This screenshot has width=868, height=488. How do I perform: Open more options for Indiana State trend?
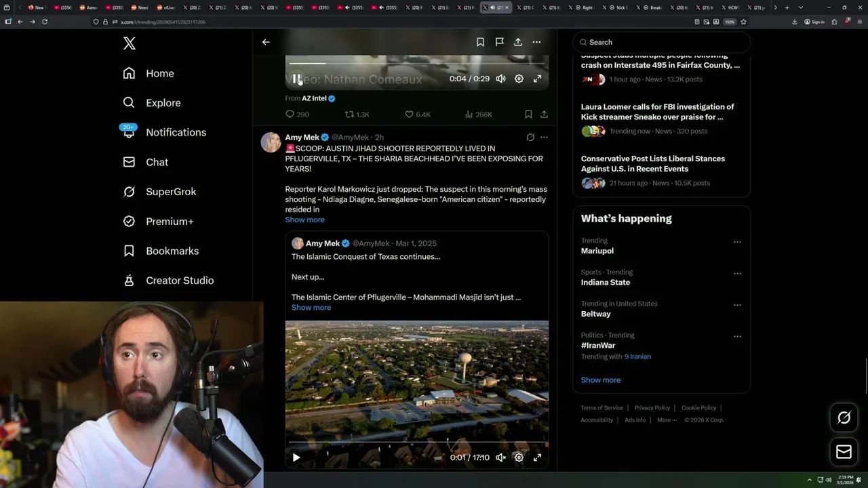[737, 274]
